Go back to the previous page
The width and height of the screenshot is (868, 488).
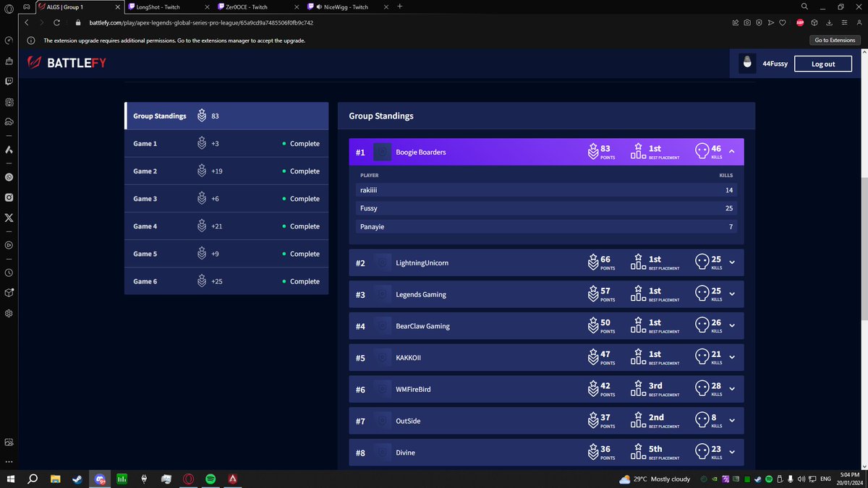pyautogui.click(x=26, y=22)
